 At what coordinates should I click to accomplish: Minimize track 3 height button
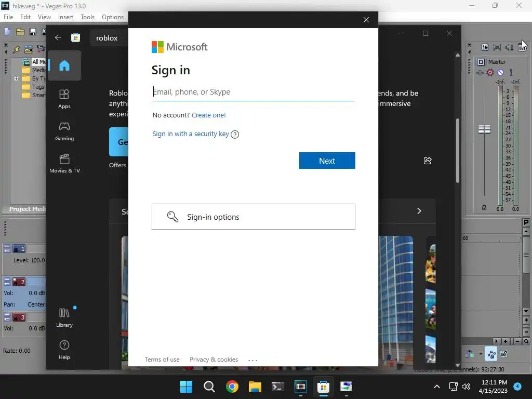(x=7, y=315)
